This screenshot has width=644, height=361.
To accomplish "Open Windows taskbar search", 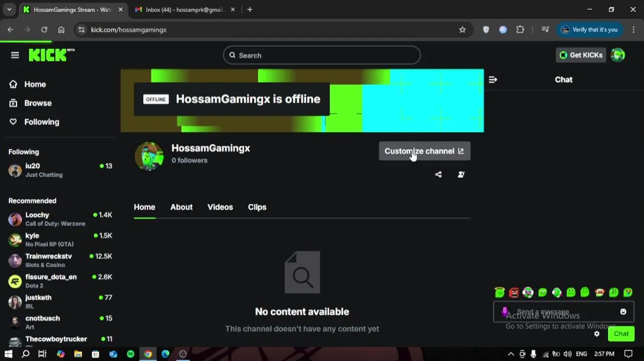I will pos(26,354).
